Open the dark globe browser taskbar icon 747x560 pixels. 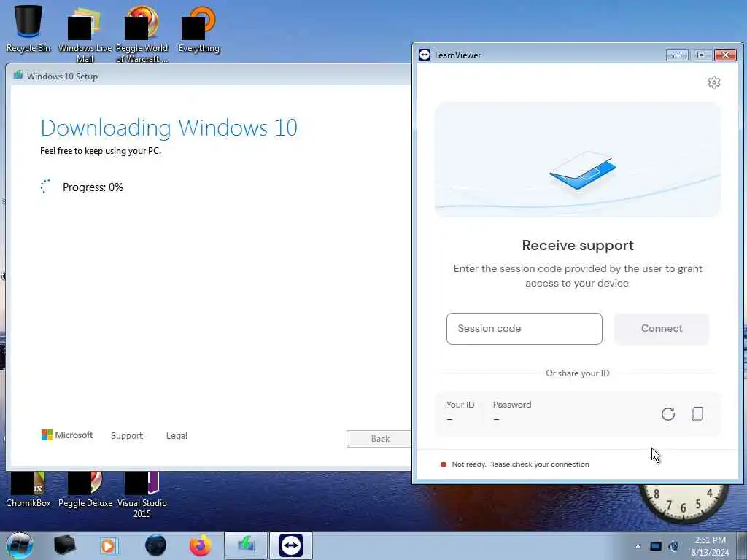click(x=155, y=545)
